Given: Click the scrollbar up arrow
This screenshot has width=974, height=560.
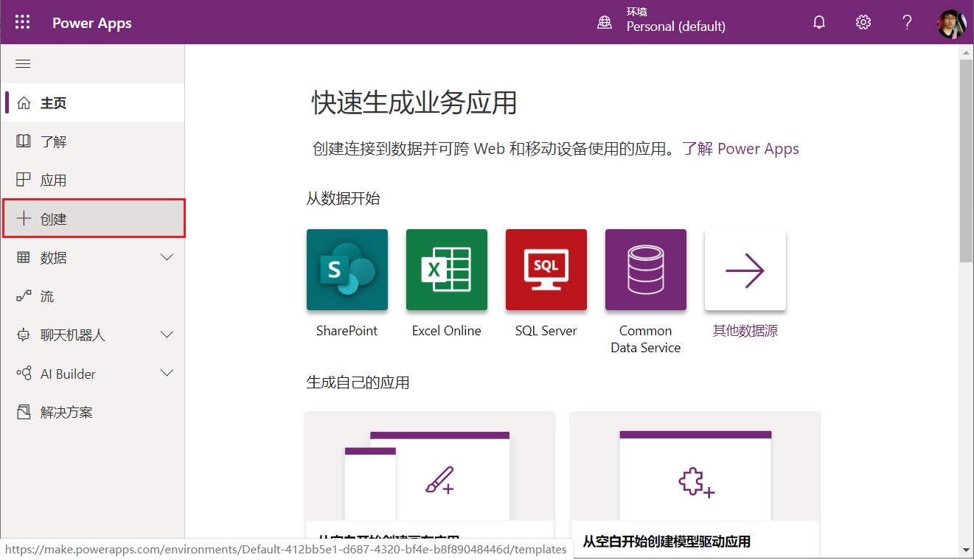Looking at the screenshot, I should pyautogui.click(x=966, y=52).
